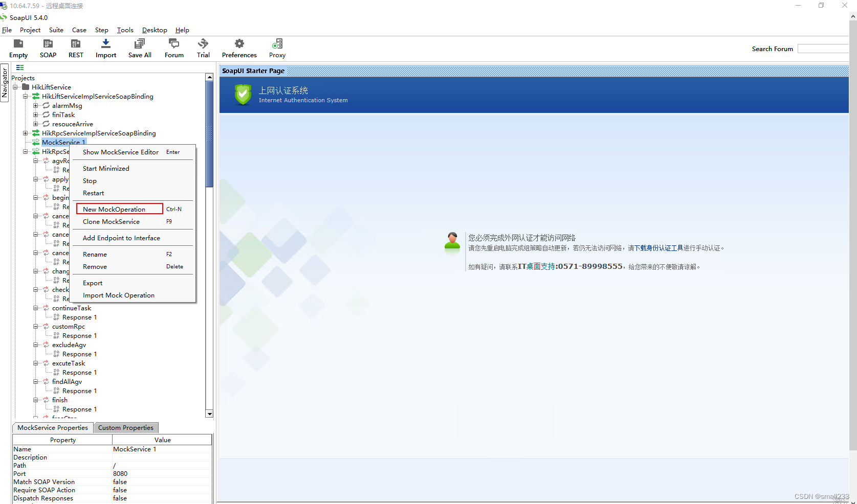Click the Search Forum input field
This screenshot has width=857, height=504.
point(823,49)
